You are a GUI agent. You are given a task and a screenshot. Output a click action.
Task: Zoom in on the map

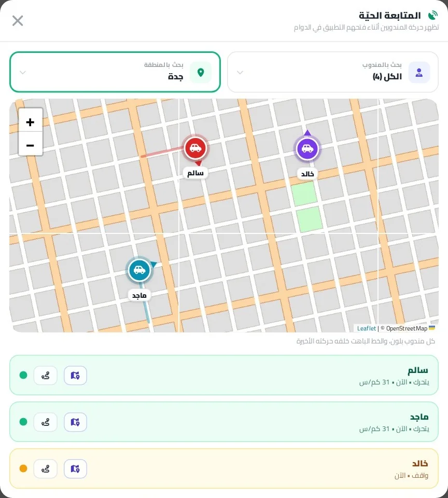[x=30, y=122]
